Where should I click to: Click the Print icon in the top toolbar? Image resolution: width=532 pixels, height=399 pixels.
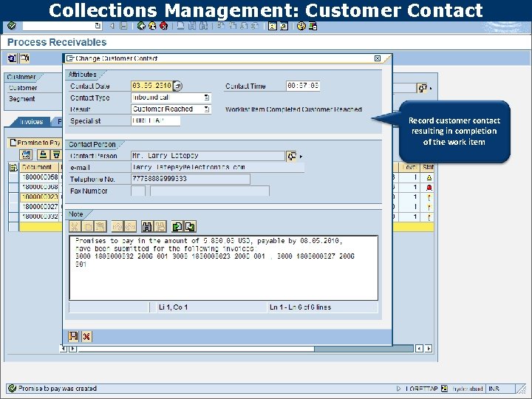[x=180, y=26]
